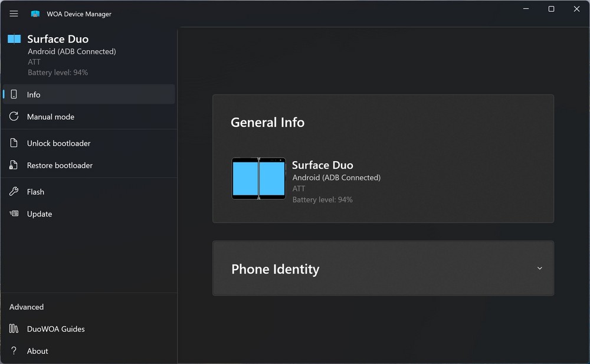Image resolution: width=590 pixels, height=364 pixels.
Task: Click the Restore bootloader lock icon
Action: pyautogui.click(x=14, y=166)
